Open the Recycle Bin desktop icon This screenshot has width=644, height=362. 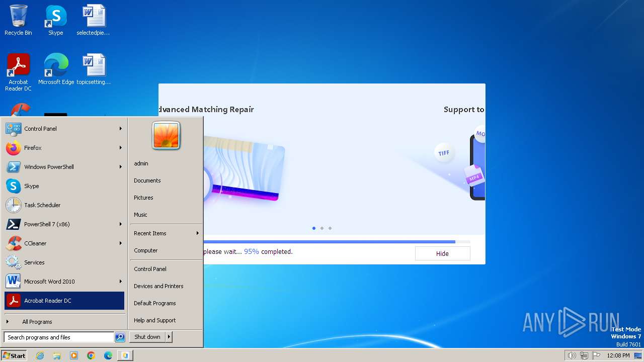(18, 20)
